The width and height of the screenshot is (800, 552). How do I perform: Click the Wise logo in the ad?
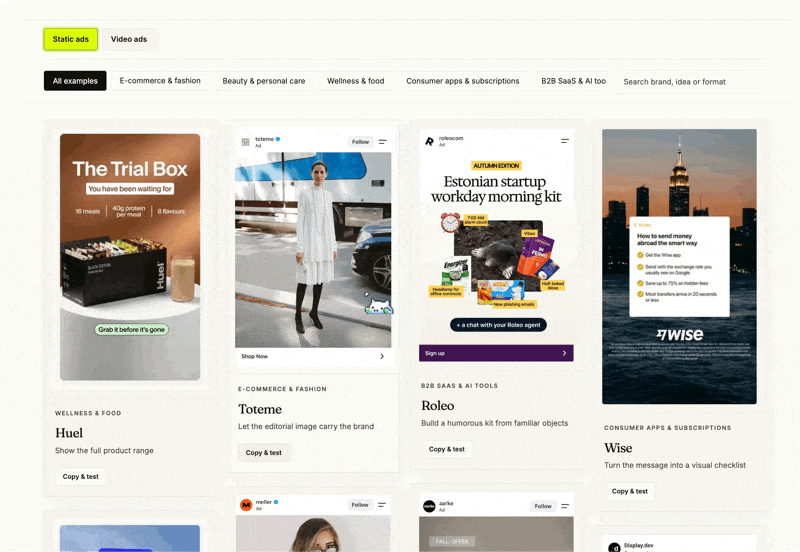[x=680, y=334]
